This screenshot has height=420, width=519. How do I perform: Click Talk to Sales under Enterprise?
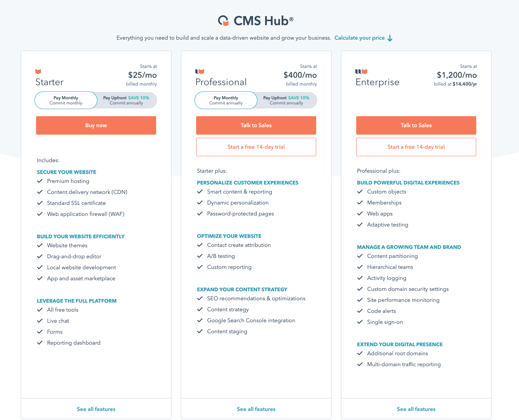(416, 125)
